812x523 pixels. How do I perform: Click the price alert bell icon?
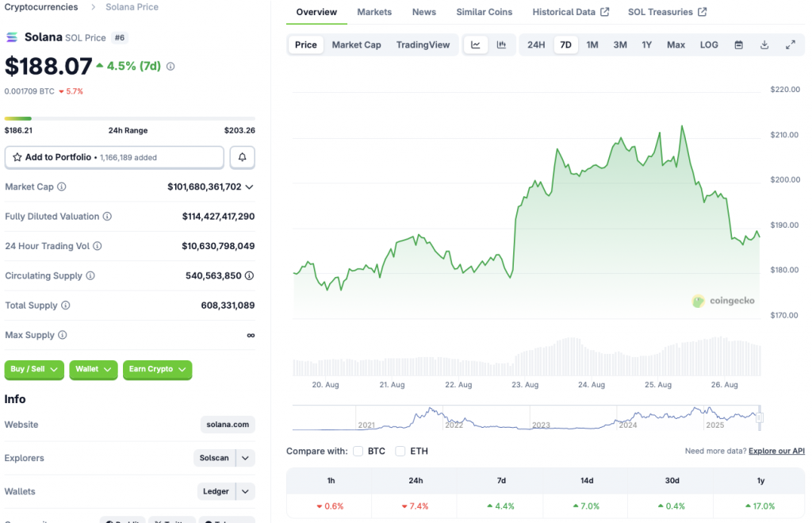(x=242, y=157)
